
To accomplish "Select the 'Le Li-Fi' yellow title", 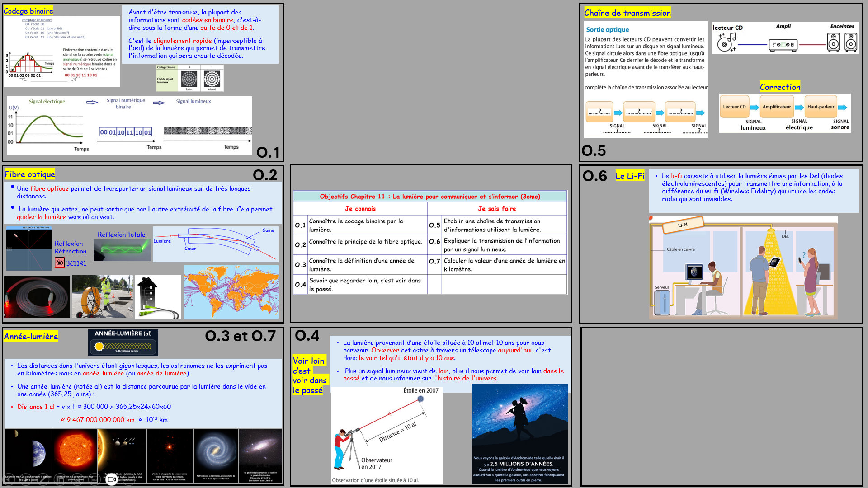I will [x=630, y=176].
